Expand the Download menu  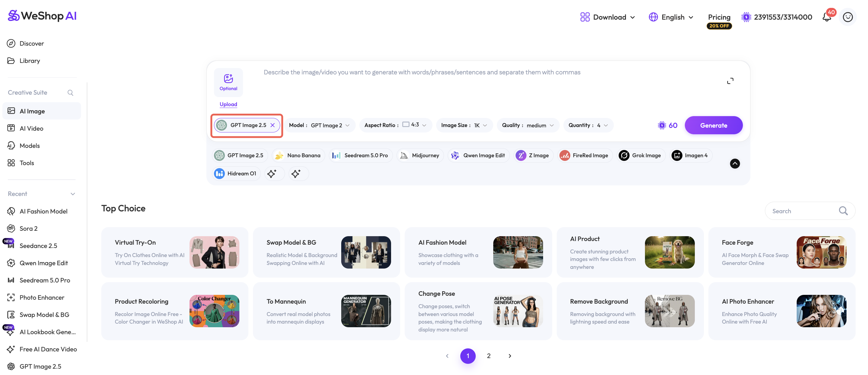click(x=607, y=17)
